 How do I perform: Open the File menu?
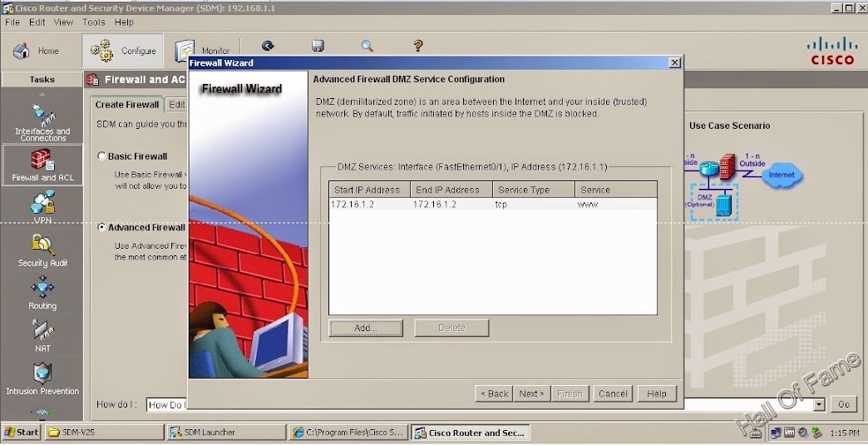click(x=12, y=22)
